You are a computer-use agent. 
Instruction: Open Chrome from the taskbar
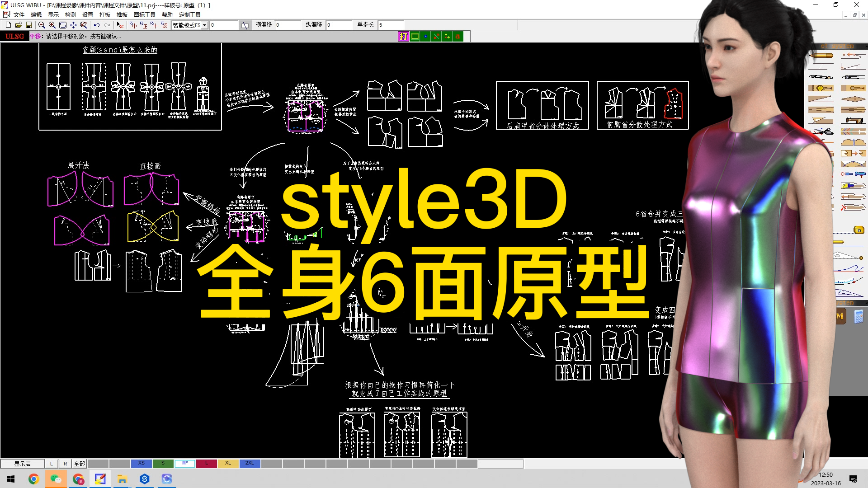click(x=33, y=479)
